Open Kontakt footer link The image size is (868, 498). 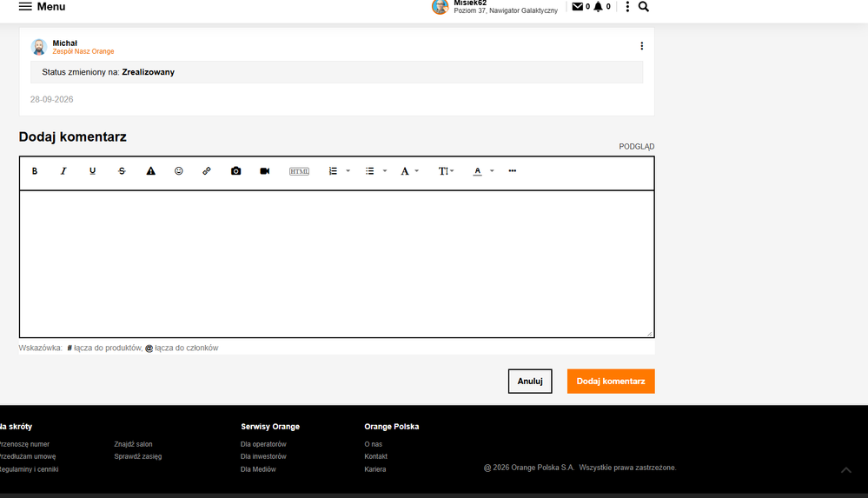pos(376,456)
